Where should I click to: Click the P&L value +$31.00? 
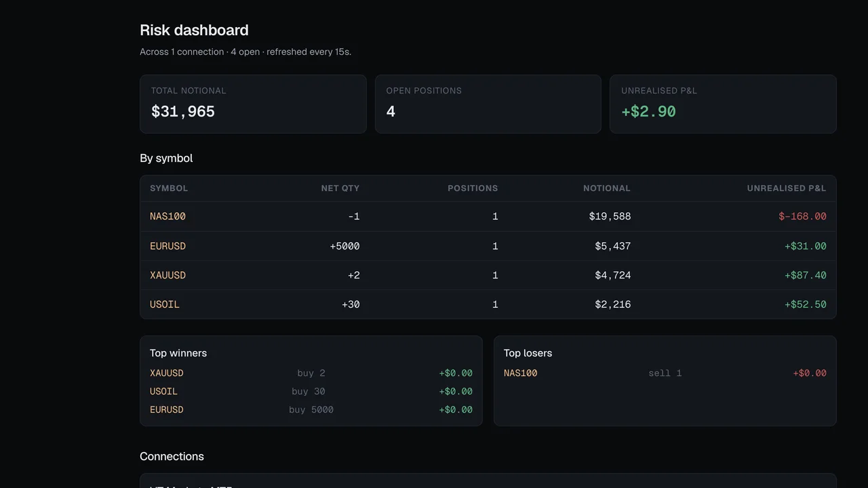click(806, 246)
